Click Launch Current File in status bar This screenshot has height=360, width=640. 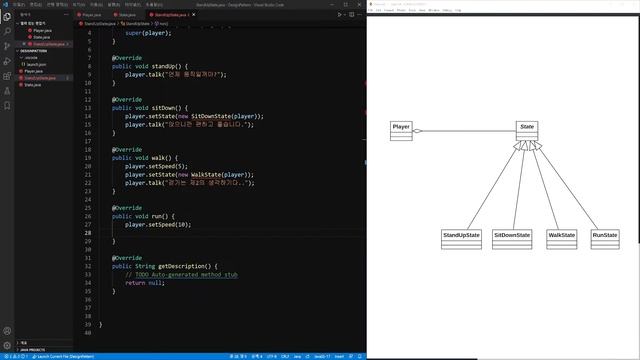click(63, 356)
